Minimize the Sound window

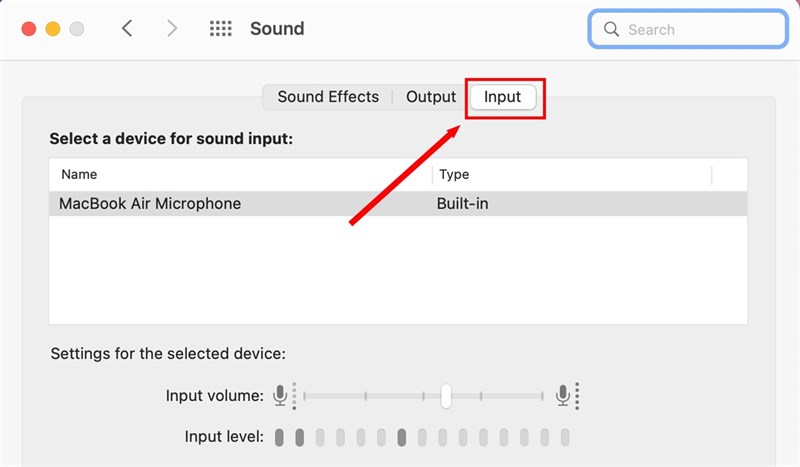52,28
